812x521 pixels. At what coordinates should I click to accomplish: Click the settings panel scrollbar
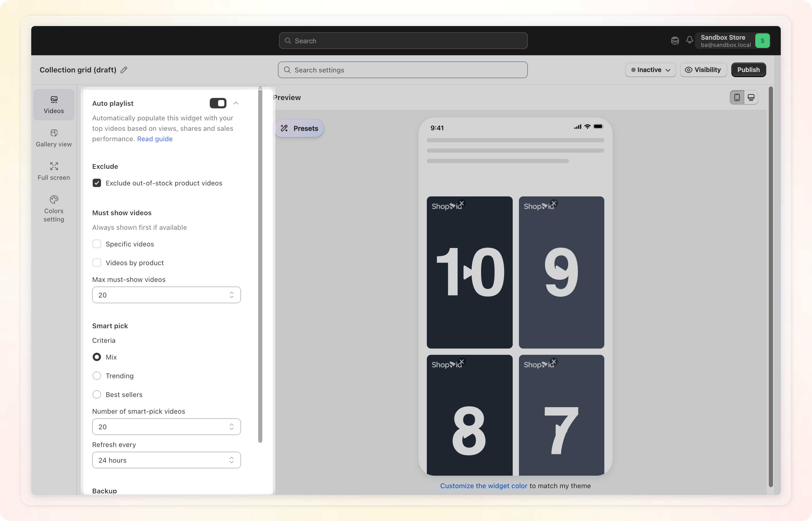pos(260,265)
